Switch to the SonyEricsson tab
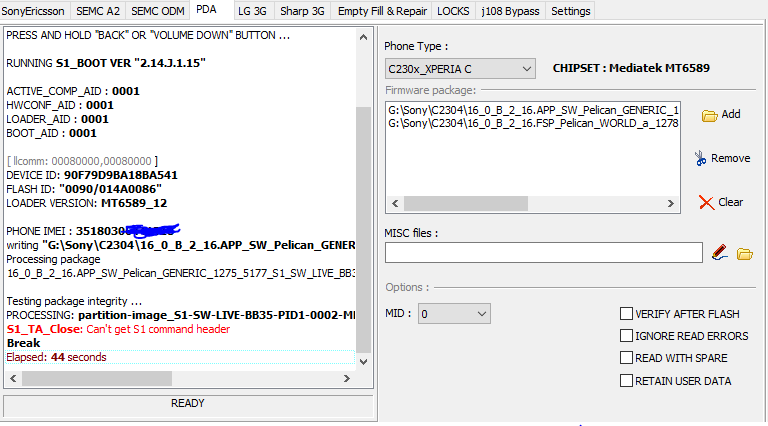 point(33,11)
